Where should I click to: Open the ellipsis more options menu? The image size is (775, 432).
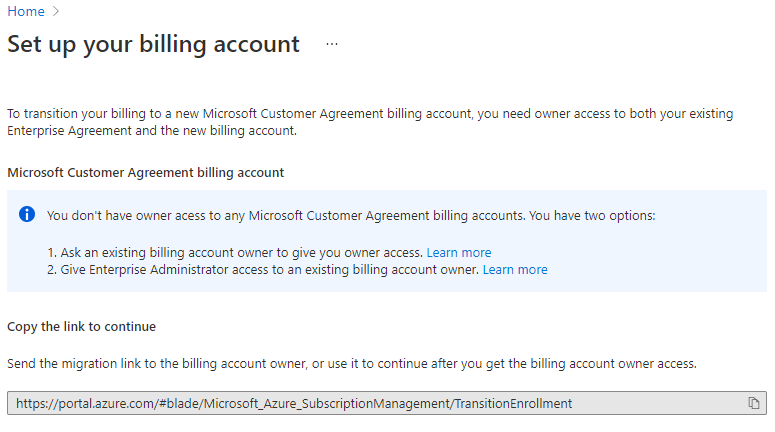[x=332, y=45]
